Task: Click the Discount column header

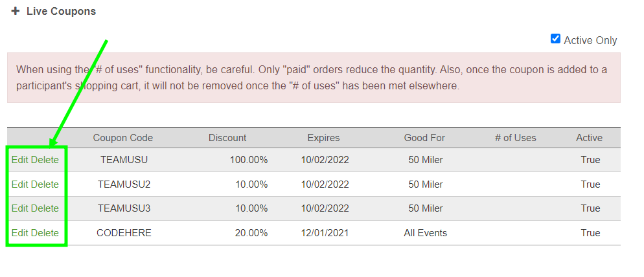Action: click(x=227, y=138)
